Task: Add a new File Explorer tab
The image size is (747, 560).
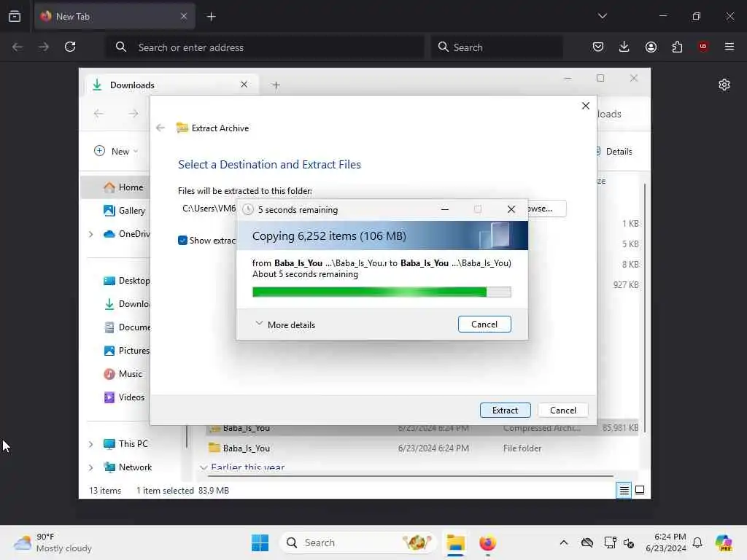Action: pyautogui.click(x=276, y=85)
